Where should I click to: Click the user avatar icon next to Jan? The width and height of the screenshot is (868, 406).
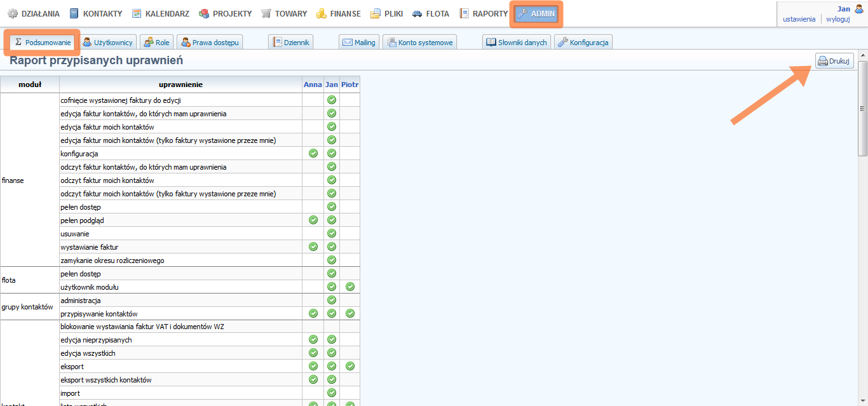859,9
